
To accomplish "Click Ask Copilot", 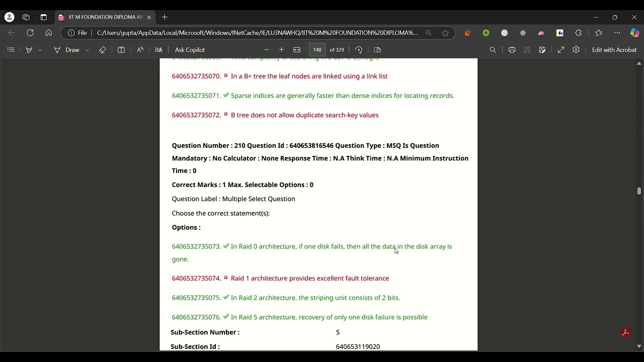I will point(190,50).
